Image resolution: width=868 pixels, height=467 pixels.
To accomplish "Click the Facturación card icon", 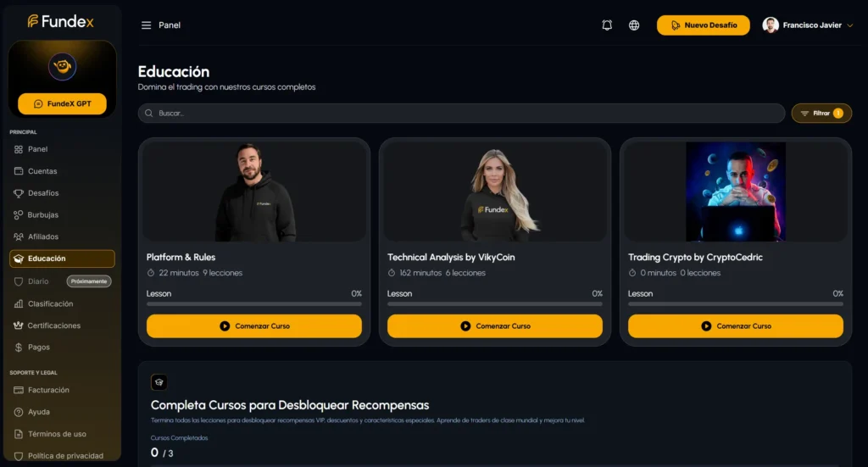I will coord(19,390).
